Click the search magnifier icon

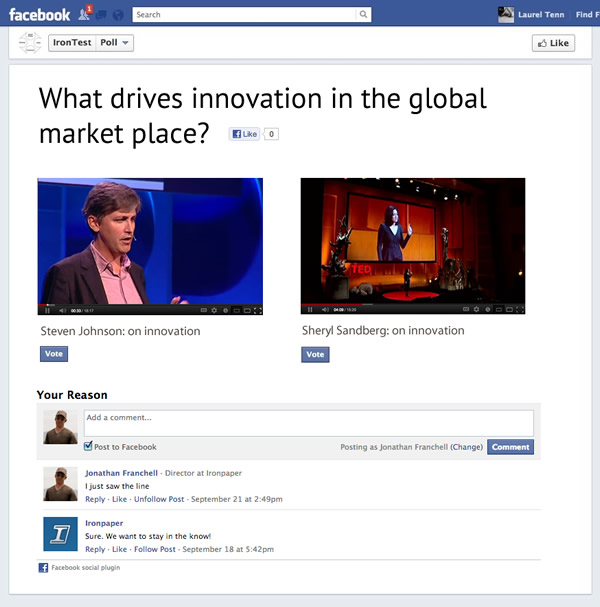(363, 14)
